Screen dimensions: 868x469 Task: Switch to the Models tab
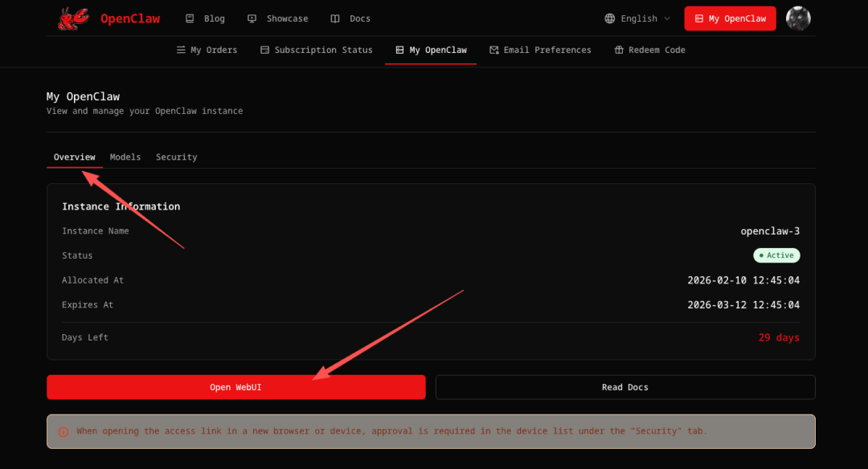point(125,157)
